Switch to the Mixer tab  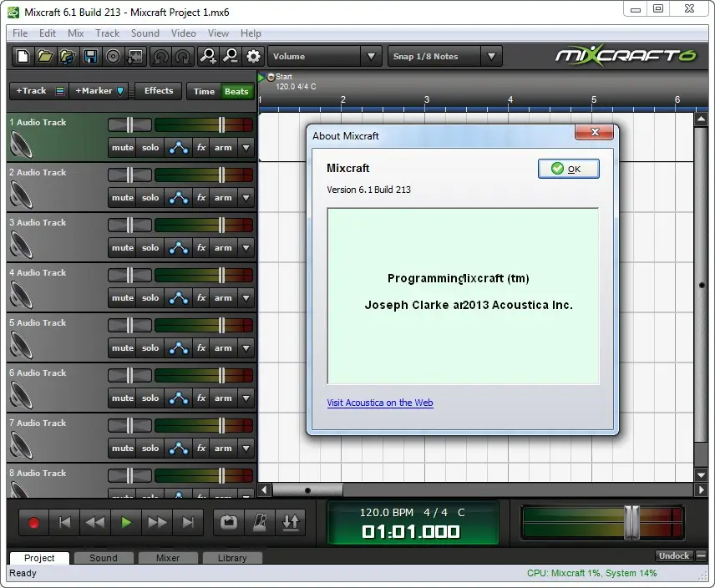pos(168,558)
